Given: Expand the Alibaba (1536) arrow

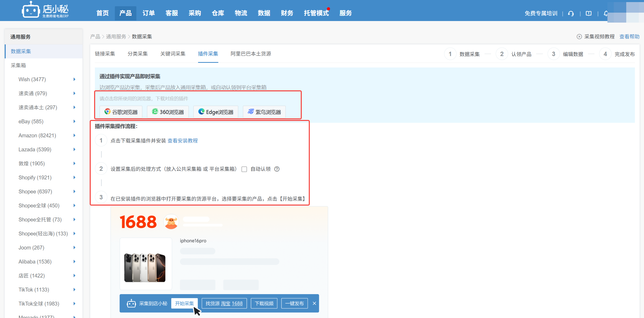Looking at the screenshot, I should [x=74, y=262].
